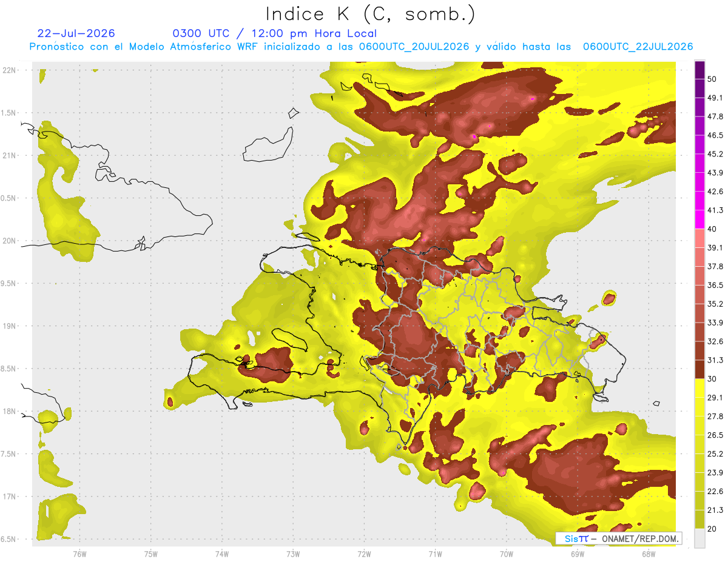This screenshot has height=562, width=728.
Task: Click the colorbar value '47.8'
Action: (x=715, y=116)
